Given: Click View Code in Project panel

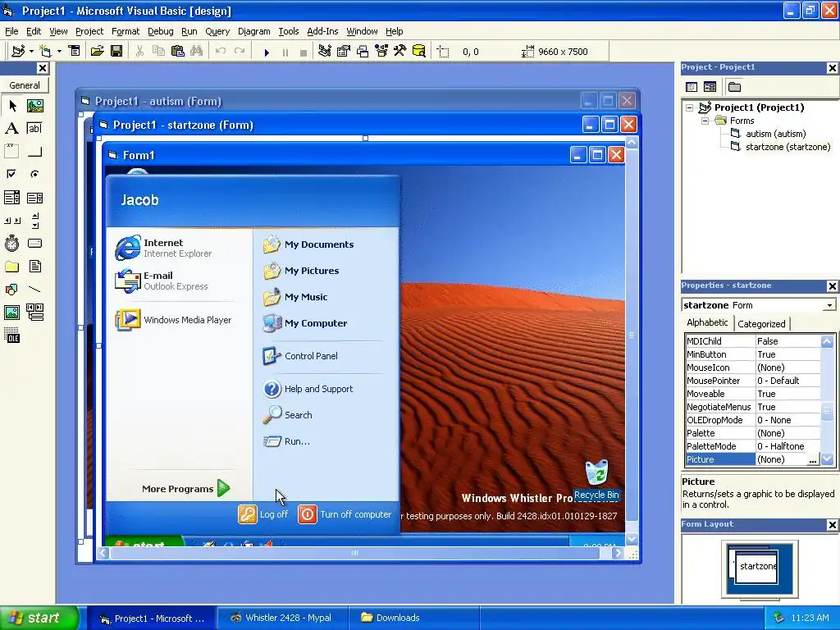Looking at the screenshot, I should [x=692, y=87].
